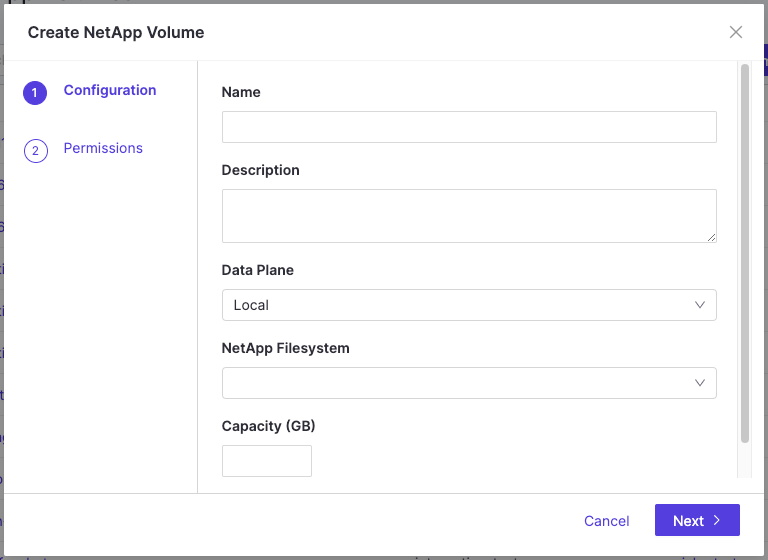Cancel the volume creation
This screenshot has width=768, height=560.
click(606, 520)
